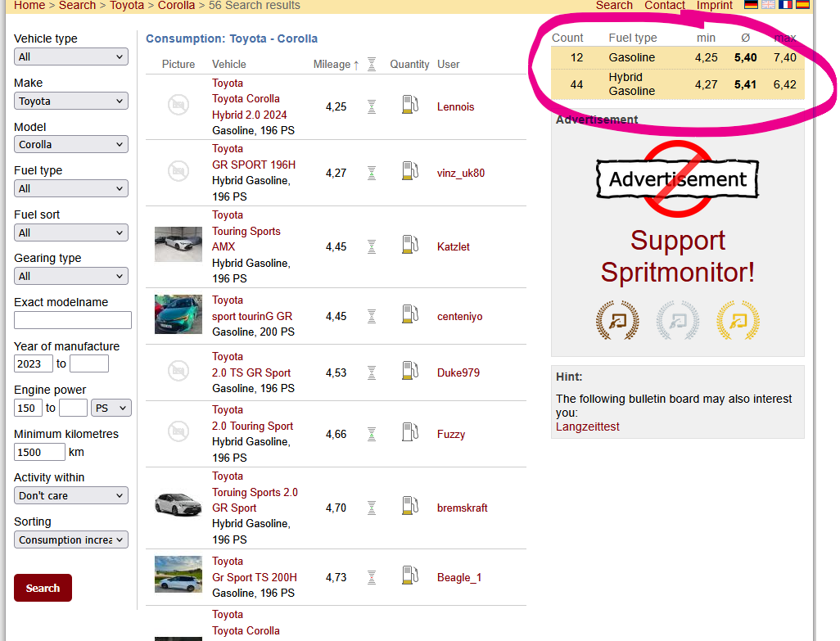Click the consumption bar icon in bremskraft row

372,508
